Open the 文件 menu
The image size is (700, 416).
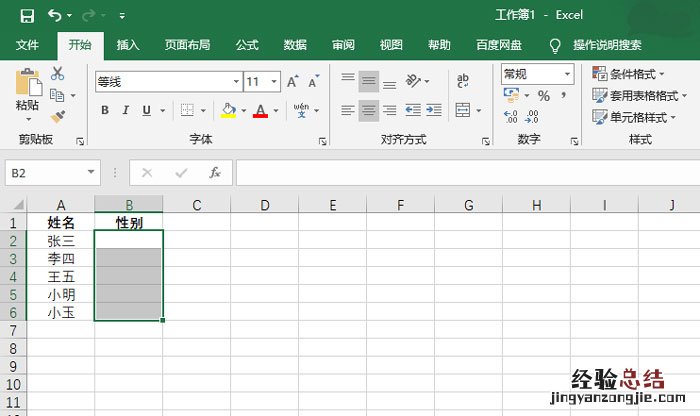27,45
